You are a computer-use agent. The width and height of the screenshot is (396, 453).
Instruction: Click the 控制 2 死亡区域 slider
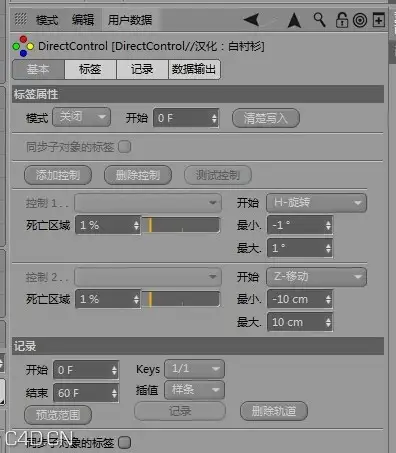[181, 299]
